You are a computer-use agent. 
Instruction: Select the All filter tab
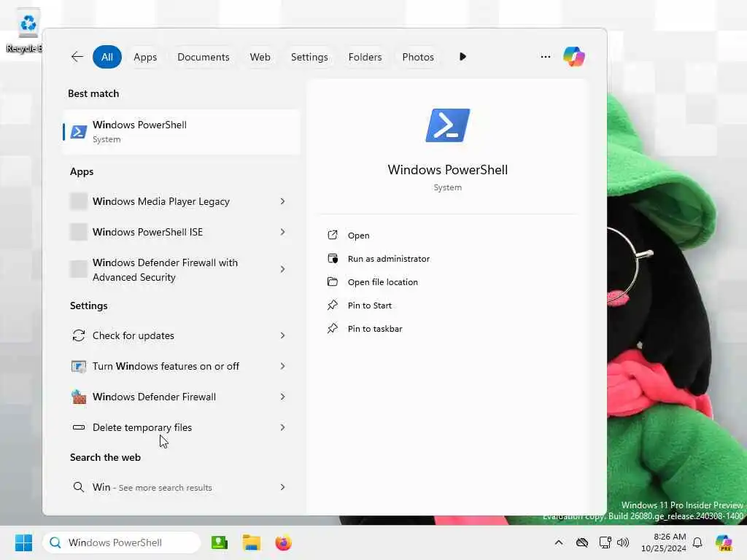(x=107, y=57)
